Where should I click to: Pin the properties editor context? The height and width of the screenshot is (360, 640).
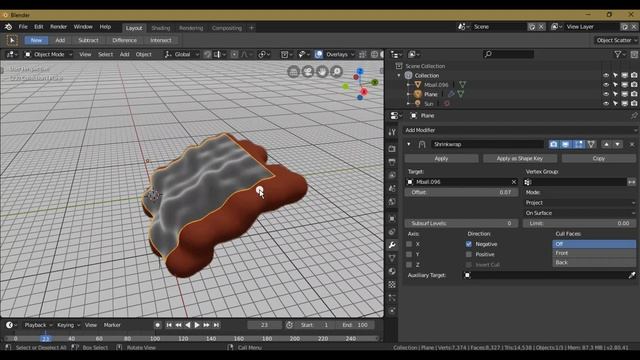633,116
